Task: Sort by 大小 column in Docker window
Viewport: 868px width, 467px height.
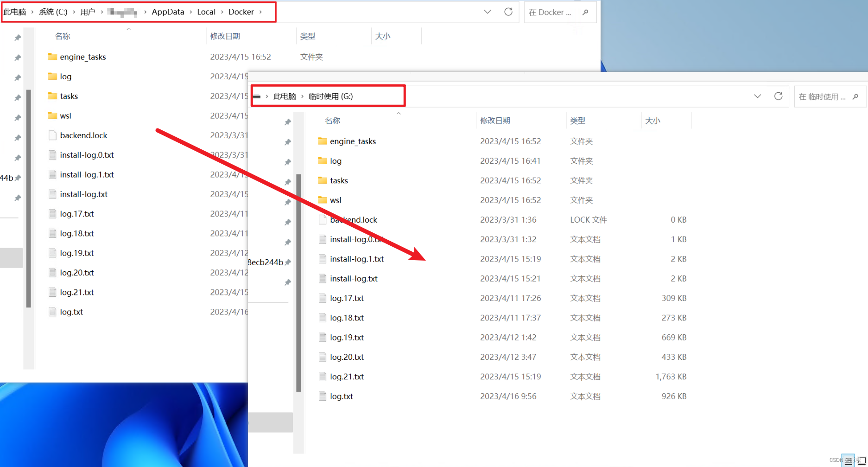Action: click(x=383, y=36)
